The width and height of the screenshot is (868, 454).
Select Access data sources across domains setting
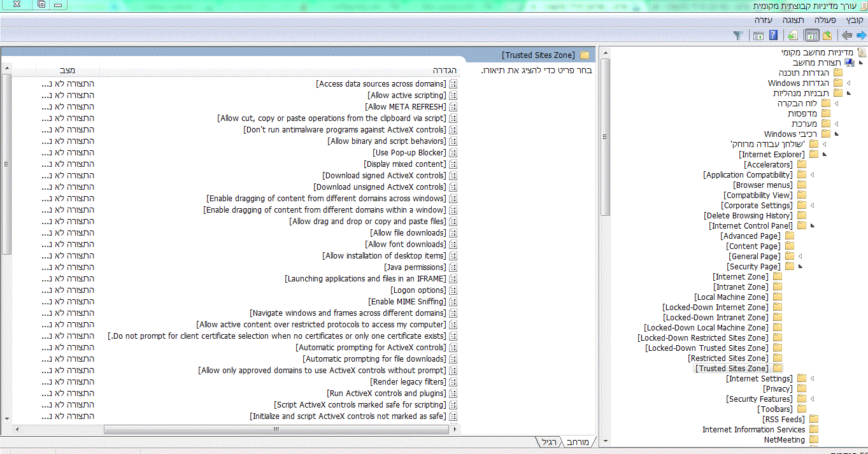click(381, 84)
